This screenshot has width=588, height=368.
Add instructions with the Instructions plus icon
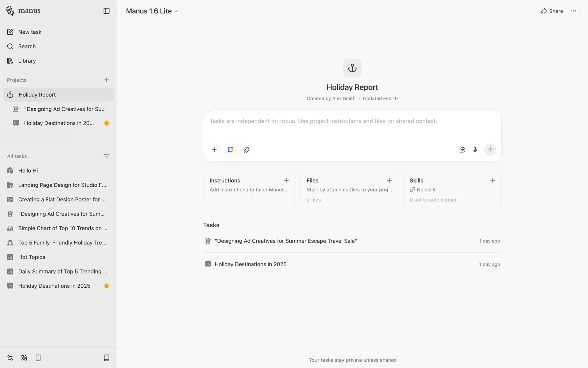tap(286, 181)
